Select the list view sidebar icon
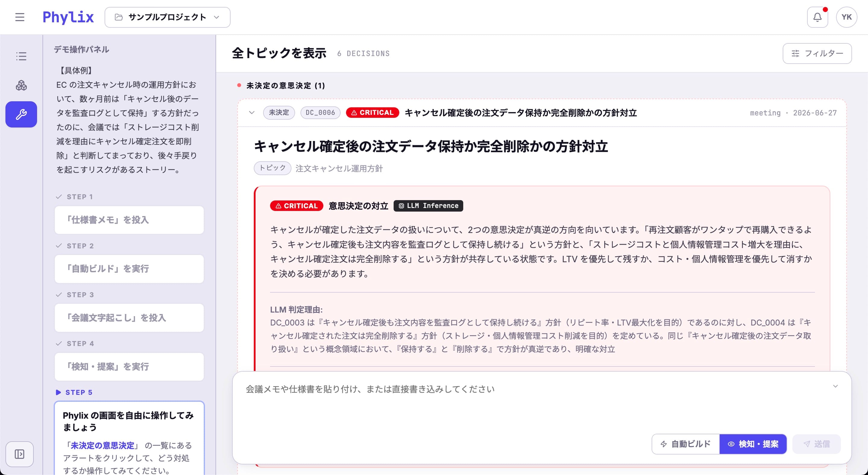Screen dimensions: 868x475 (21, 56)
